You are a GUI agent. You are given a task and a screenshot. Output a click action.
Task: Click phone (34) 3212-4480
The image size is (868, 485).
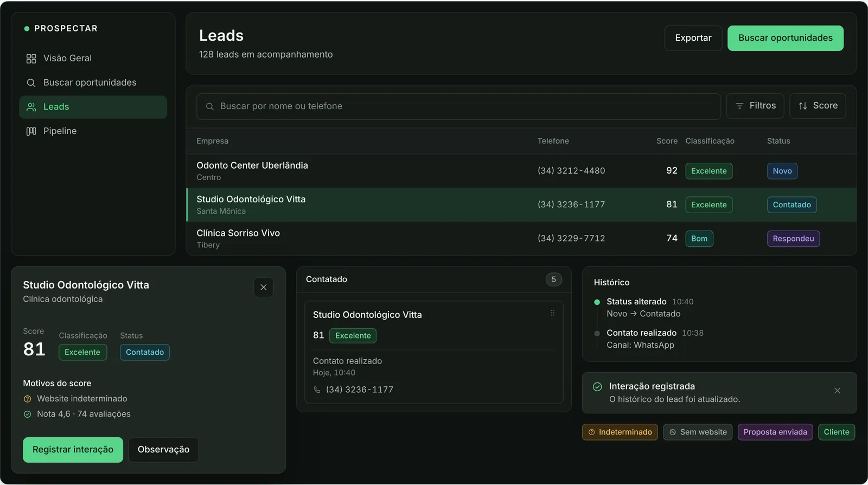[571, 171]
